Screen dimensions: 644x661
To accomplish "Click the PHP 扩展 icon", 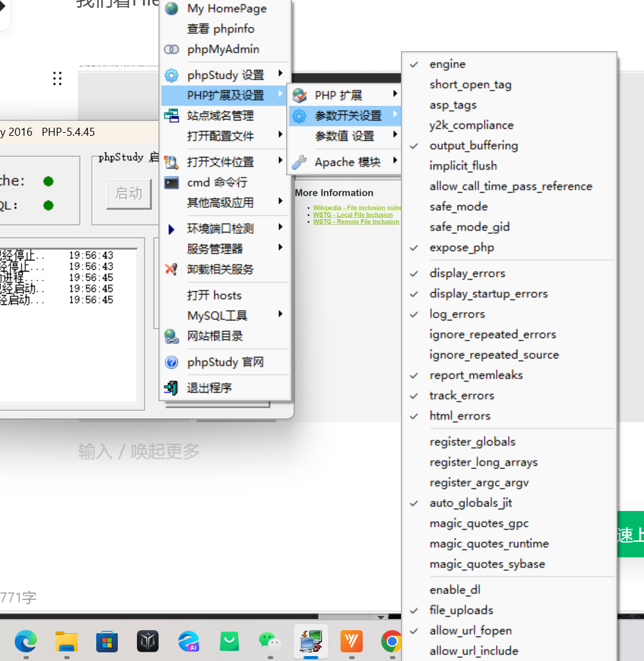I will coord(300,95).
